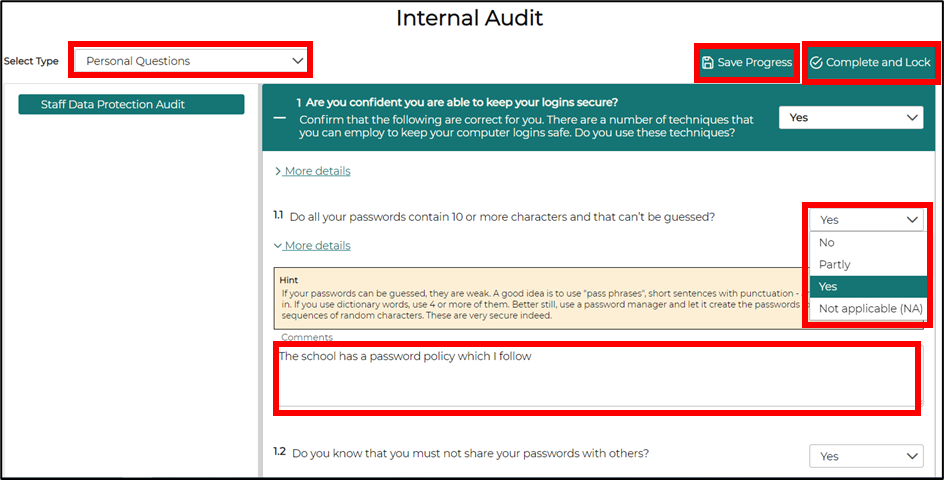Click the Internal Audit page heading
Viewport: 944px width, 480px height.
(x=470, y=18)
